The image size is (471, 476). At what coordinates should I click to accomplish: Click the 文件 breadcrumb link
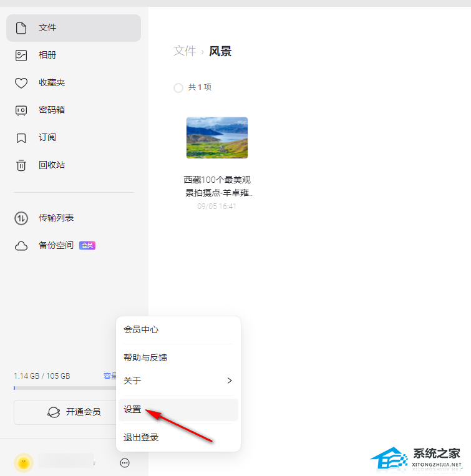(185, 51)
